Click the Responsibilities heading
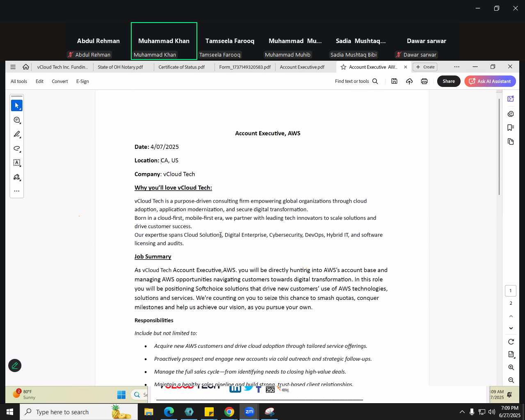Screen dimensions: 525x420 coord(154,320)
